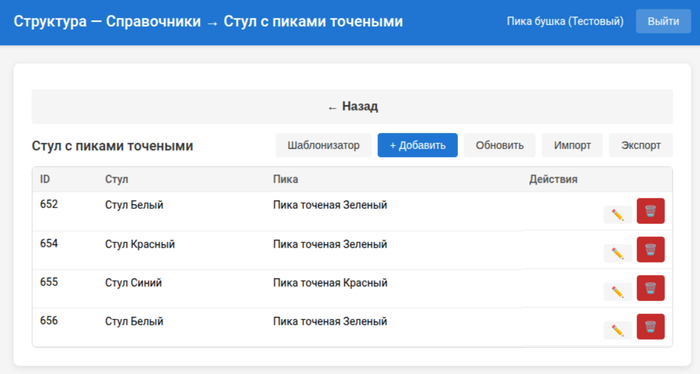Click the Стул Синий cell
This screenshot has height=374, width=700.
133,283
